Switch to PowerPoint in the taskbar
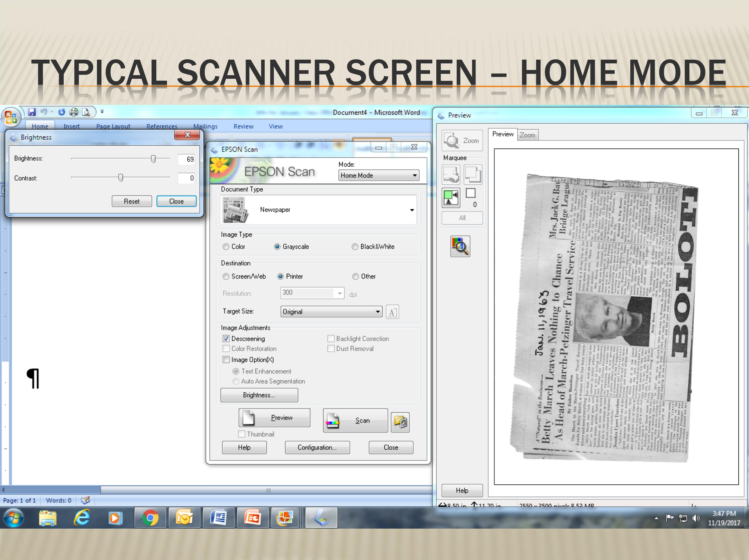This screenshot has width=749, height=560. (x=253, y=518)
